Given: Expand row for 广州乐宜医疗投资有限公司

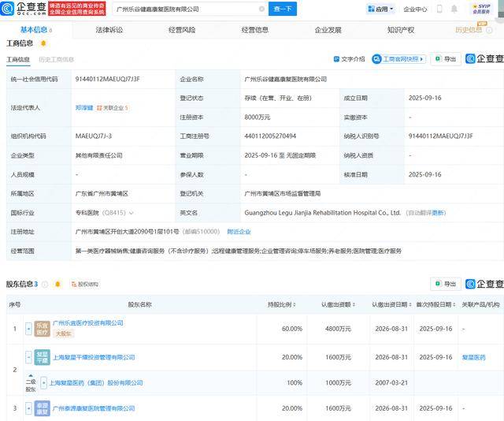Looking at the screenshot, I should point(28,329).
